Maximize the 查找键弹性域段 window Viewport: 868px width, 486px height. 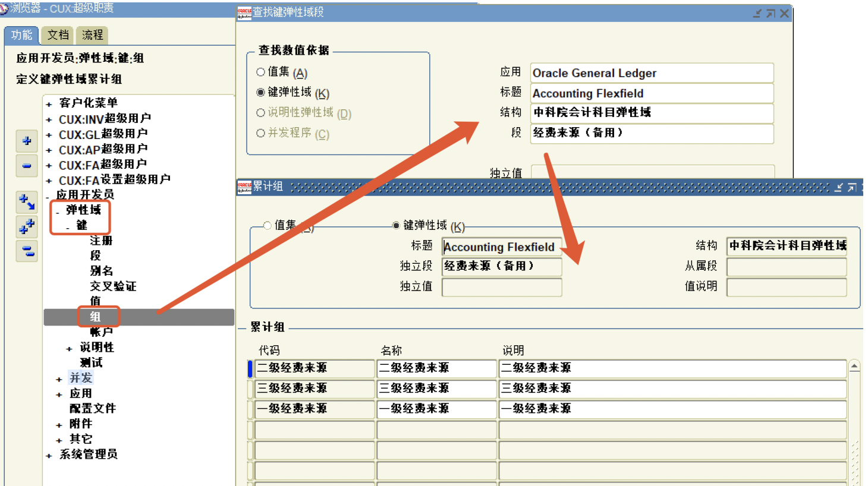(x=770, y=13)
